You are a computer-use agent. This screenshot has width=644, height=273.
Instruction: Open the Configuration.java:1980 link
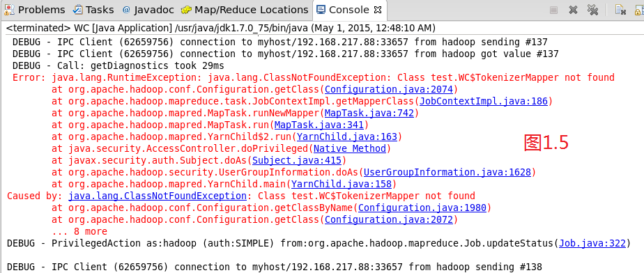[422, 208]
